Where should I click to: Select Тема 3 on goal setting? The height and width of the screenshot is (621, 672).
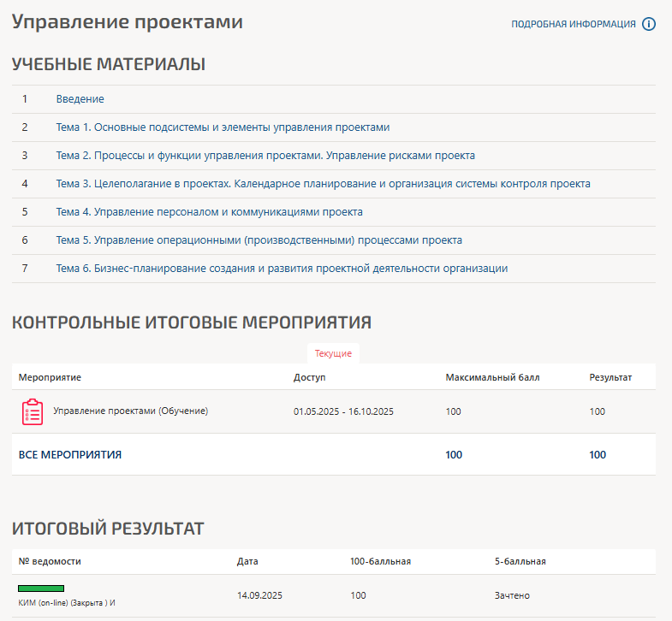click(x=323, y=184)
